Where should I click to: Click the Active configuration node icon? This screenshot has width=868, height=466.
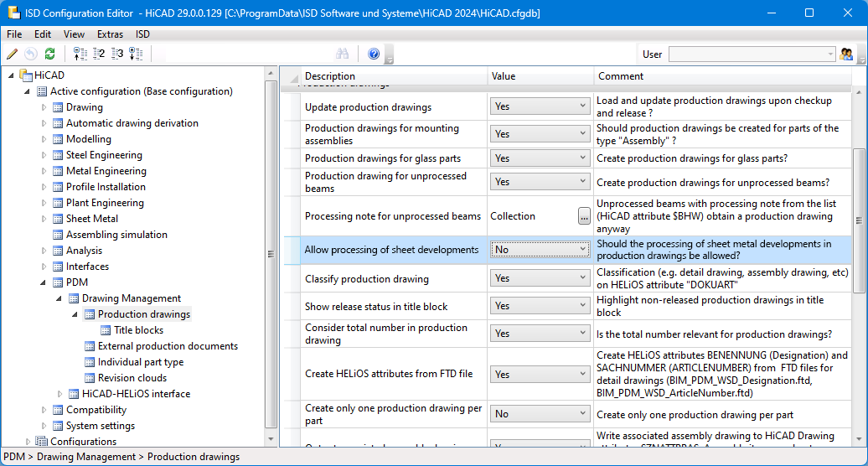pos(42,91)
